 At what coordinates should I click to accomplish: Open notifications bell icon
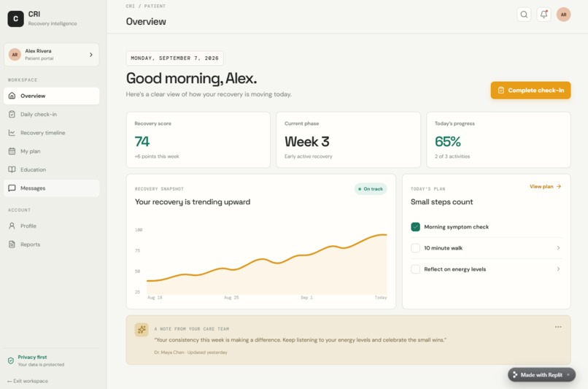pyautogui.click(x=543, y=15)
